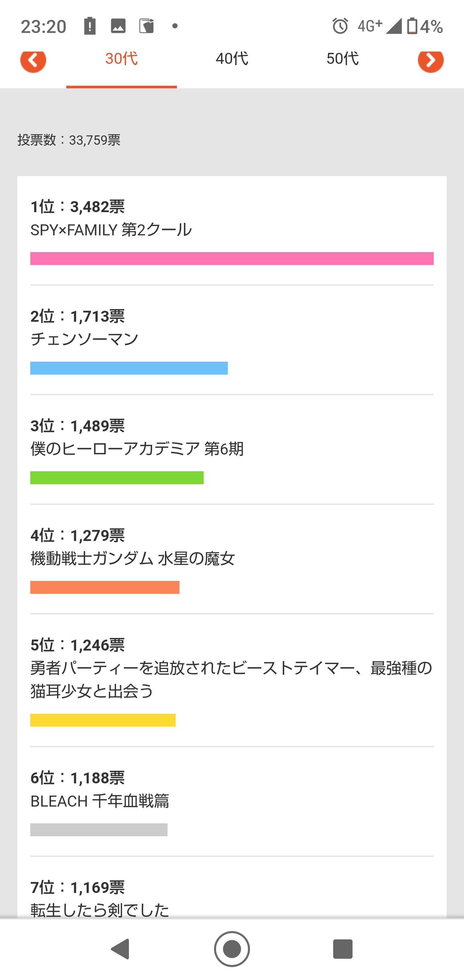Tap the Android back navigation button
Screen dimensions: 464x980
pos(121,949)
